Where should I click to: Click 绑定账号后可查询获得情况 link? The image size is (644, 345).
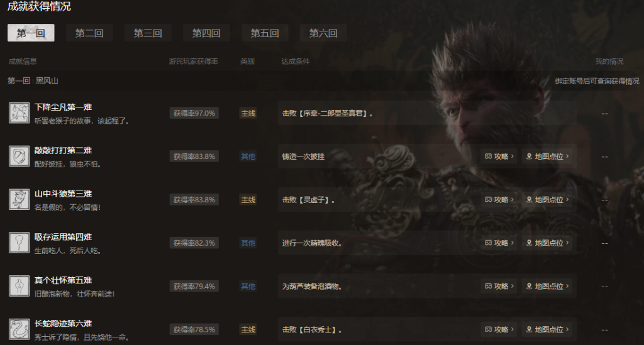[597, 81]
